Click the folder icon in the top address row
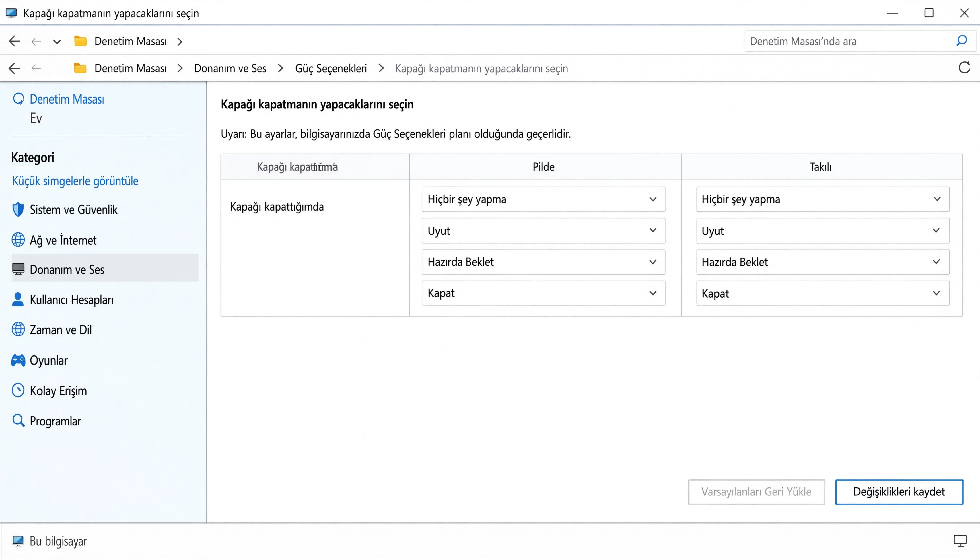Screen dimensions: 980x560 (80, 41)
